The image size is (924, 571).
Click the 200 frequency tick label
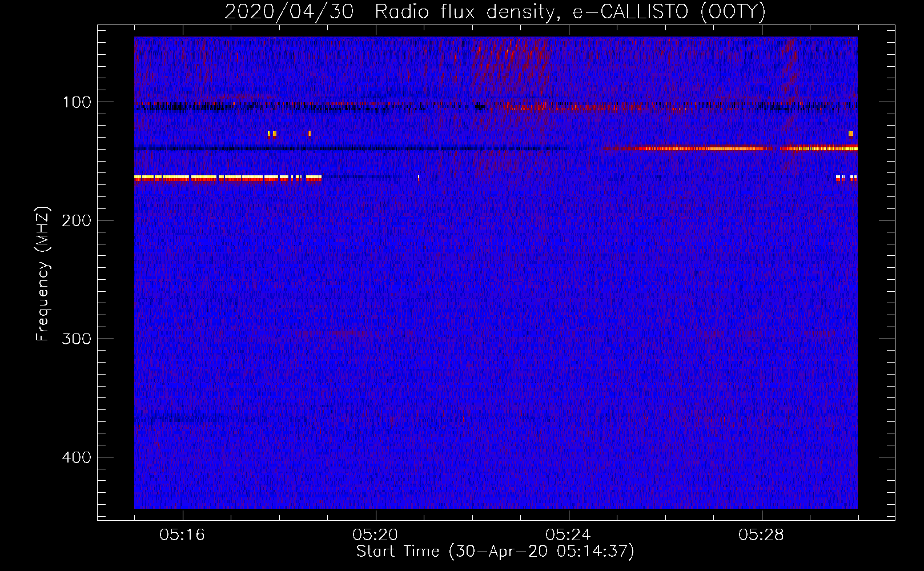coord(77,220)
